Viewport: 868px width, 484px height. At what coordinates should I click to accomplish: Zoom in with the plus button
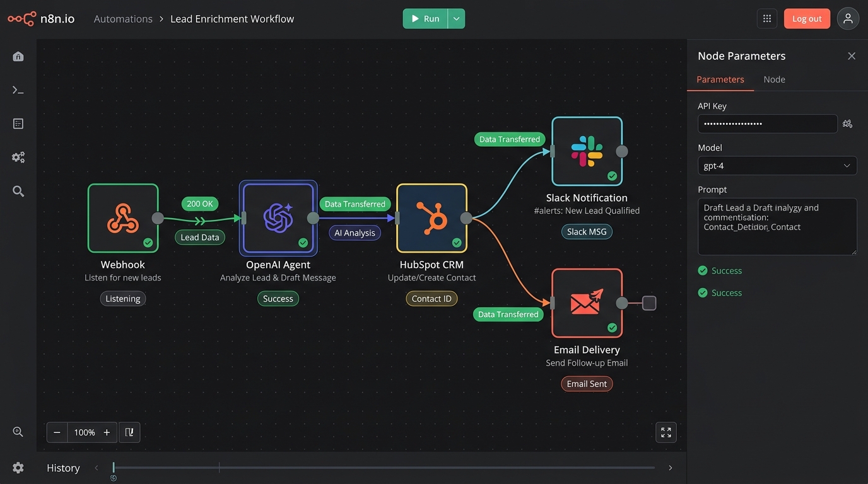(x=107, y=432)
